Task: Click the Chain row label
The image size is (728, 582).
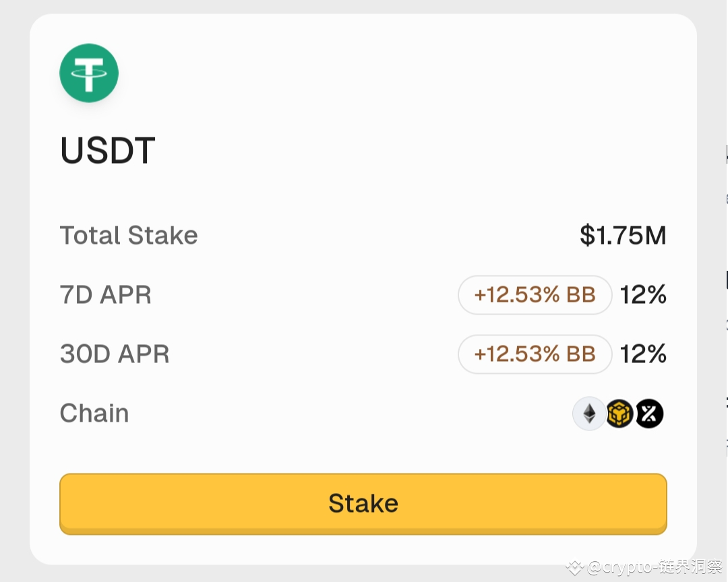Action: click(x=94, y=414)
